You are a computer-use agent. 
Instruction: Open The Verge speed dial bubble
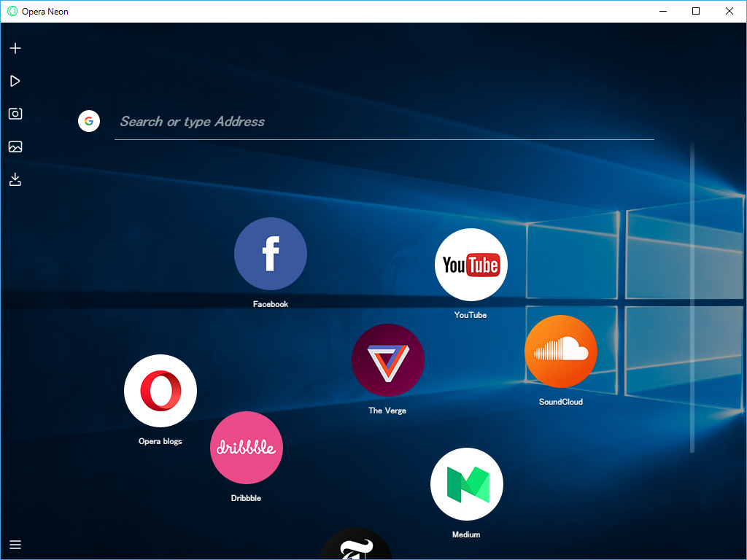point(388,360)
